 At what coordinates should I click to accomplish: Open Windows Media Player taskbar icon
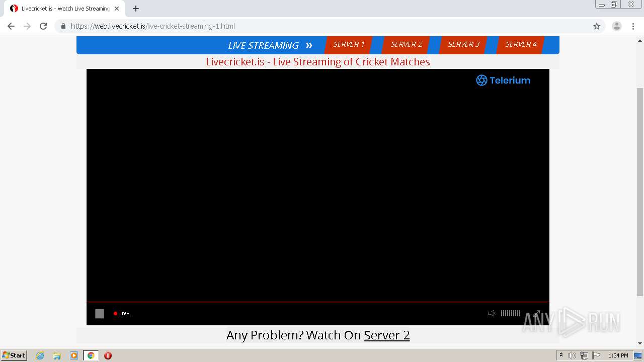[74, 355]
